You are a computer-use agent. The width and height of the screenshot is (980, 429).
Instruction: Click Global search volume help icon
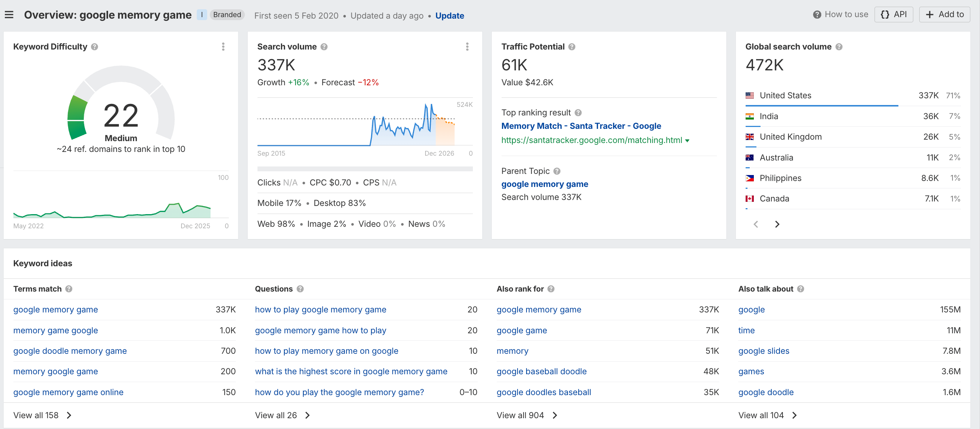(x=839, y=47)
